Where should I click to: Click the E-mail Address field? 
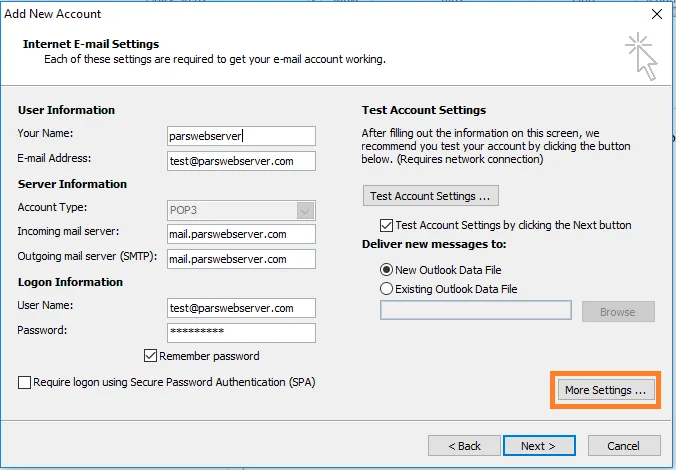241,160
